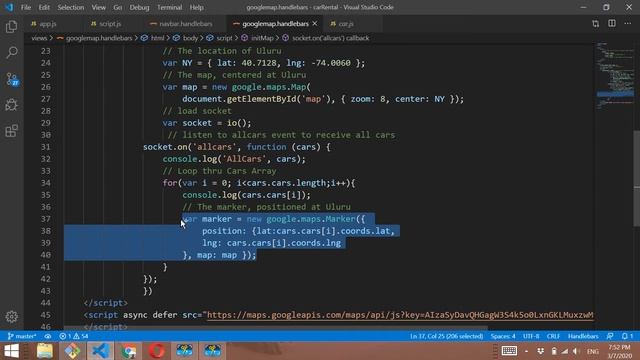This screenshot has height=360, width=640.
Task: Open the Selection menu
Action: pos(71,7)
